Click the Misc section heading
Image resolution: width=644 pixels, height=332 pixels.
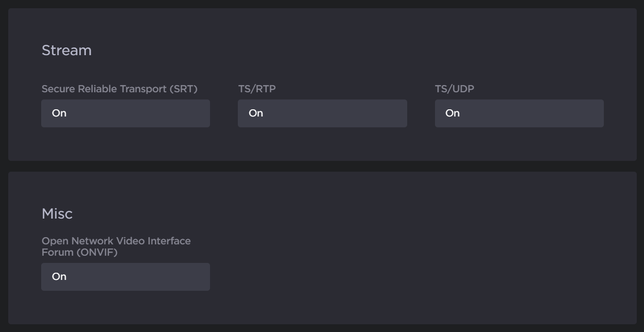[57, 214]
